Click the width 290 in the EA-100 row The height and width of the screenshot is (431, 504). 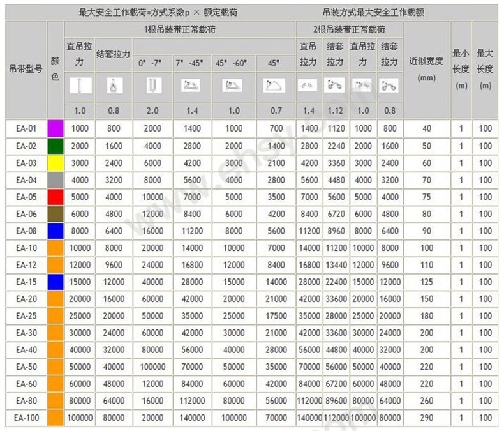[x=427, y=418]
